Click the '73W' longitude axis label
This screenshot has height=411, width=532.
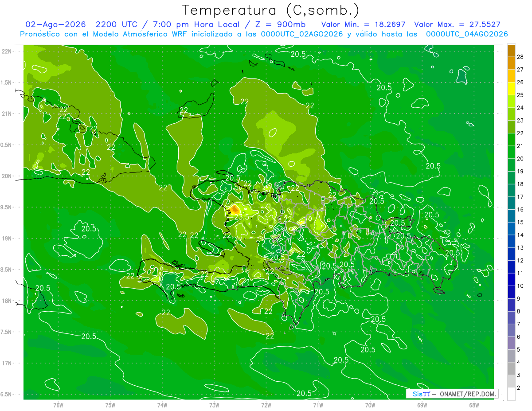214,405
